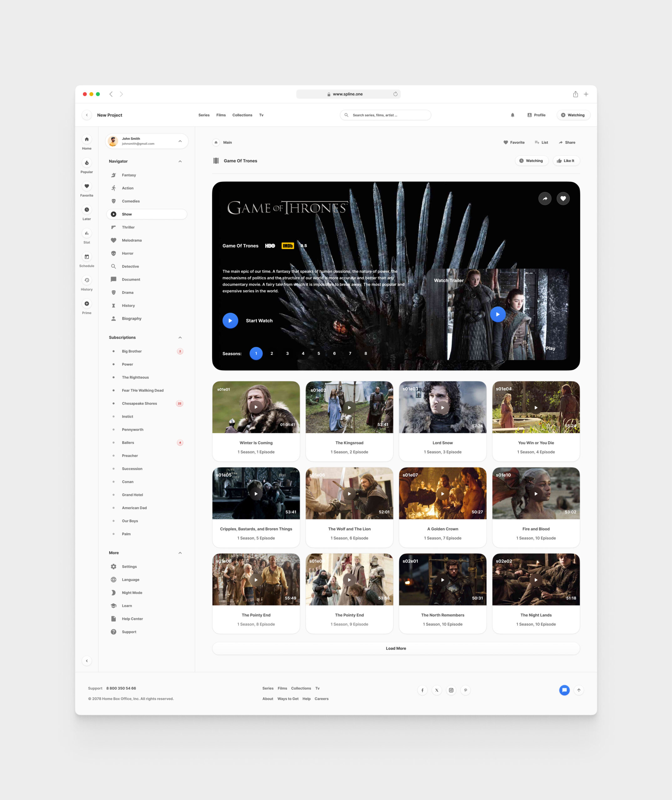
Task: Open the Instagram link in the footer
Action: pos(451,690)
